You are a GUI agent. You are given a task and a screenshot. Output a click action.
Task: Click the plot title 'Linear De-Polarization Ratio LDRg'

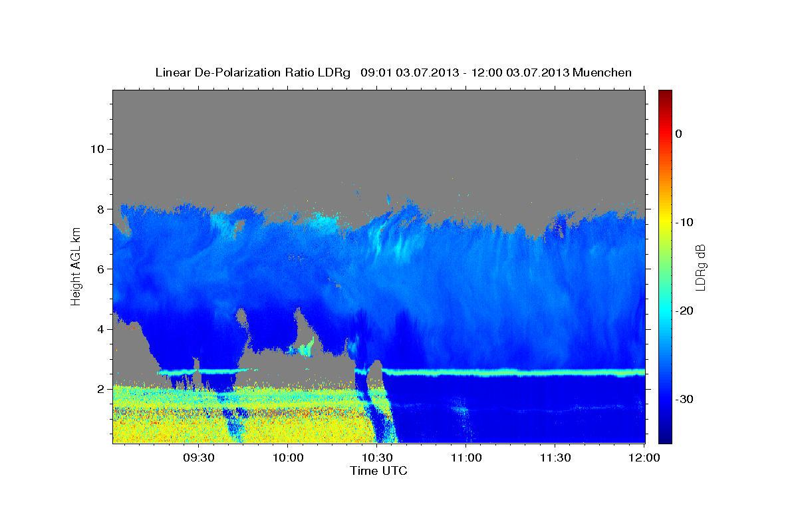253,72
